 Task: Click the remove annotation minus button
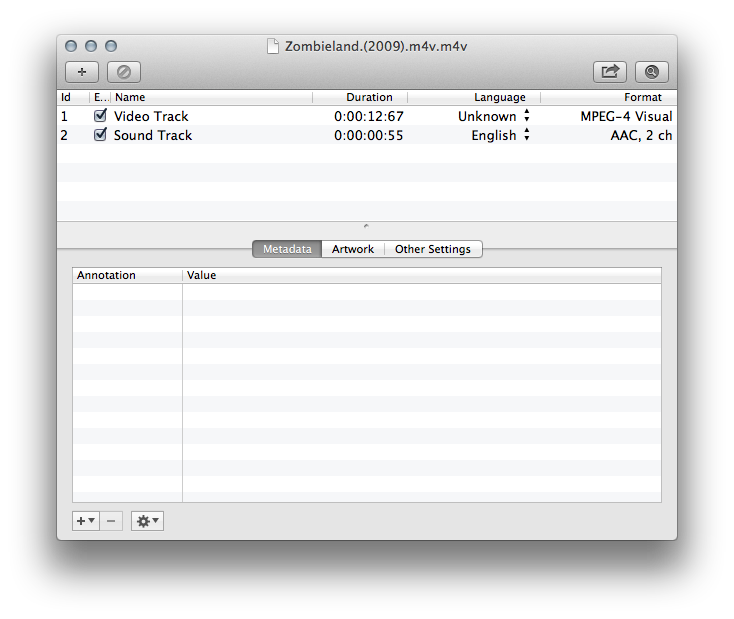coord(111,521)
